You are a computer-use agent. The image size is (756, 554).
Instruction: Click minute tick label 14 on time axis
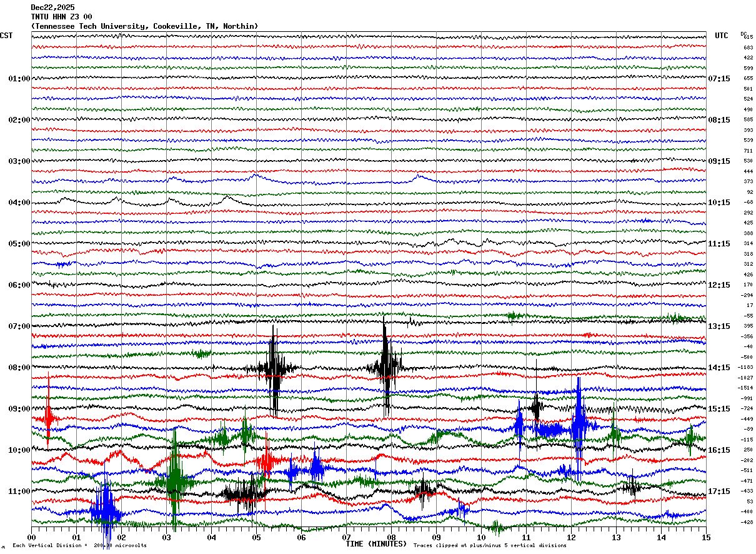[662, 538]
